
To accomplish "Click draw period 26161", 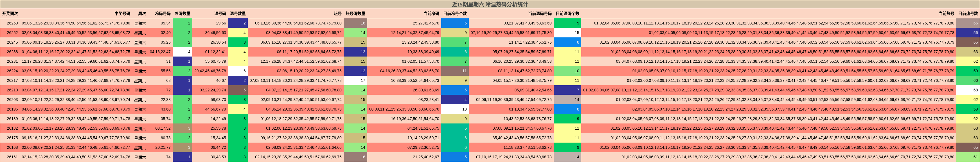I will coord(12,157).
